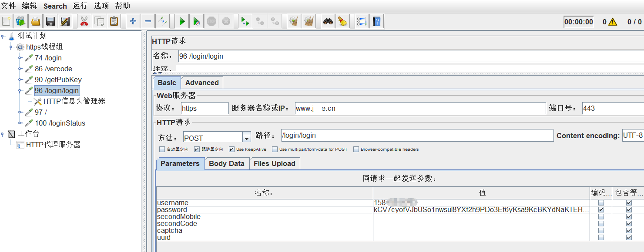This screenshot has height=252, width=644.
Task: Click the 路径 field showing /login/login
Action: [x=417, y=136]
